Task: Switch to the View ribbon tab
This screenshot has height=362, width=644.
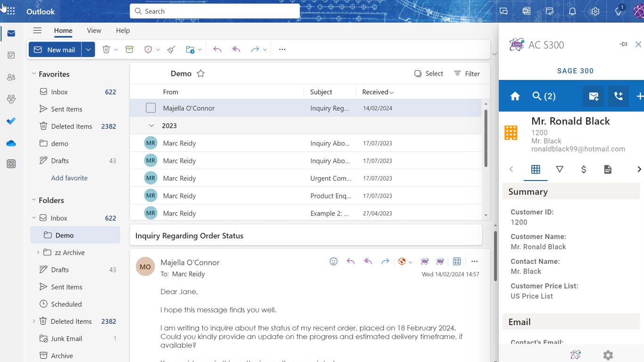Action: coord(94,31)
